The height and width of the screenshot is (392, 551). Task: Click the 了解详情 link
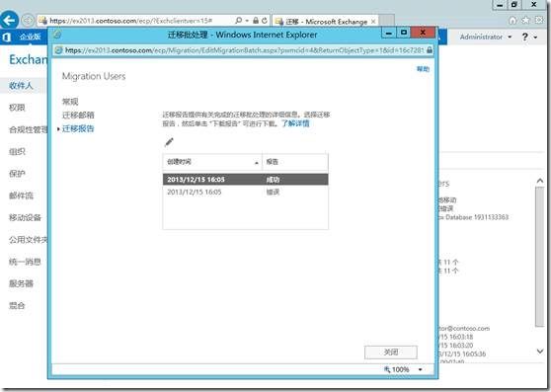[x=295, y=123]
